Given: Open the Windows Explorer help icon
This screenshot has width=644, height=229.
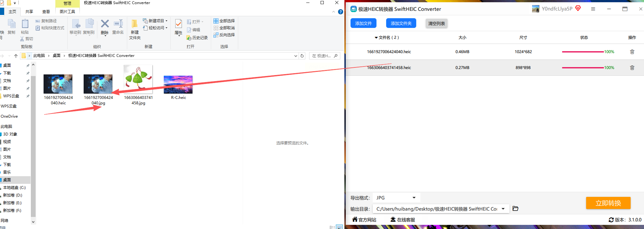Looking at the screenshot, I should click(x=341, y=12).
